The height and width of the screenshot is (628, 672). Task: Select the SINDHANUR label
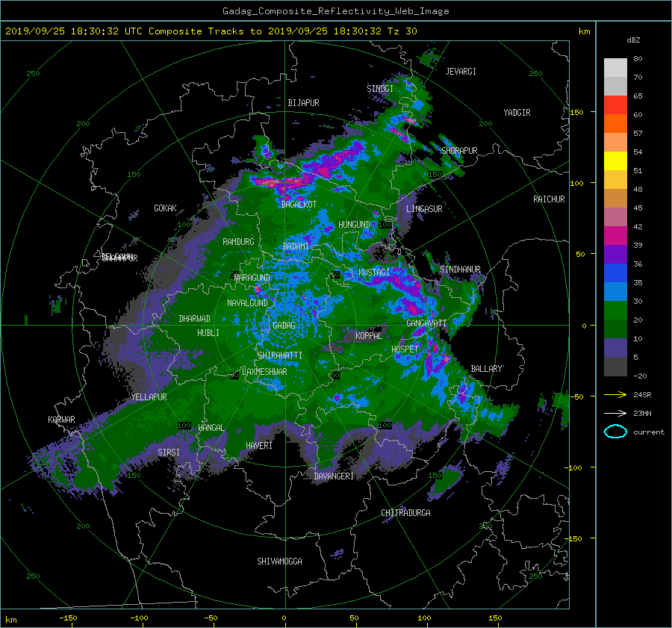(460, 270)
